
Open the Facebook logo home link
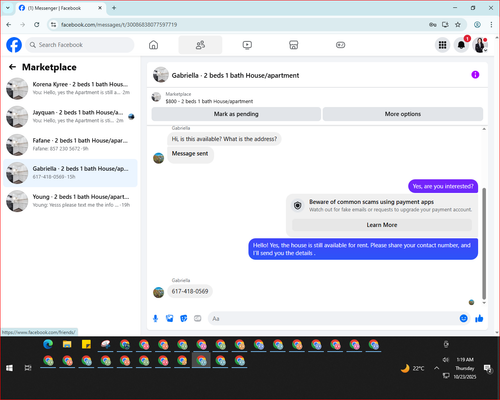coord(14,45)
